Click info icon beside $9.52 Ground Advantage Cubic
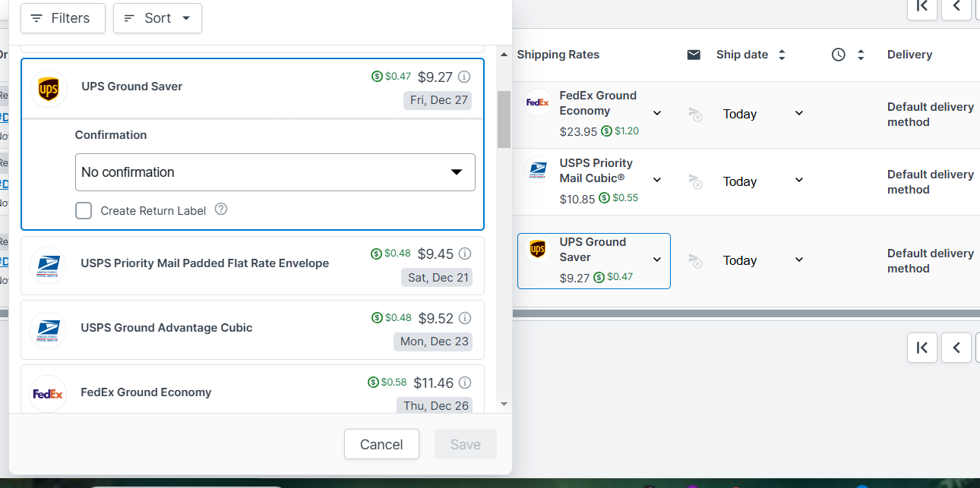The image size is (980, 488). coord(465,318)
